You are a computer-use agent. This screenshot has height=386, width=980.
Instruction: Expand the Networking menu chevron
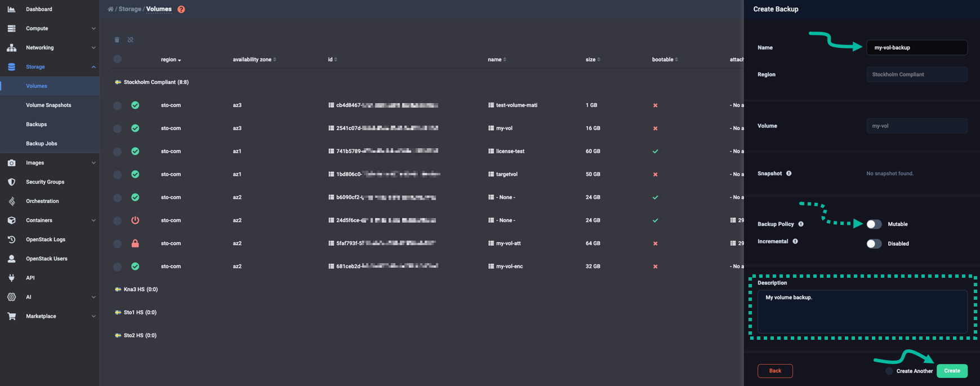[93, 48]
